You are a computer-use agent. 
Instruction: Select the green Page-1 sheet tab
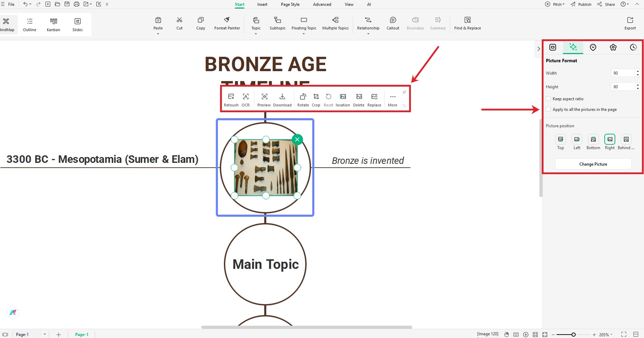coord(82,334)
